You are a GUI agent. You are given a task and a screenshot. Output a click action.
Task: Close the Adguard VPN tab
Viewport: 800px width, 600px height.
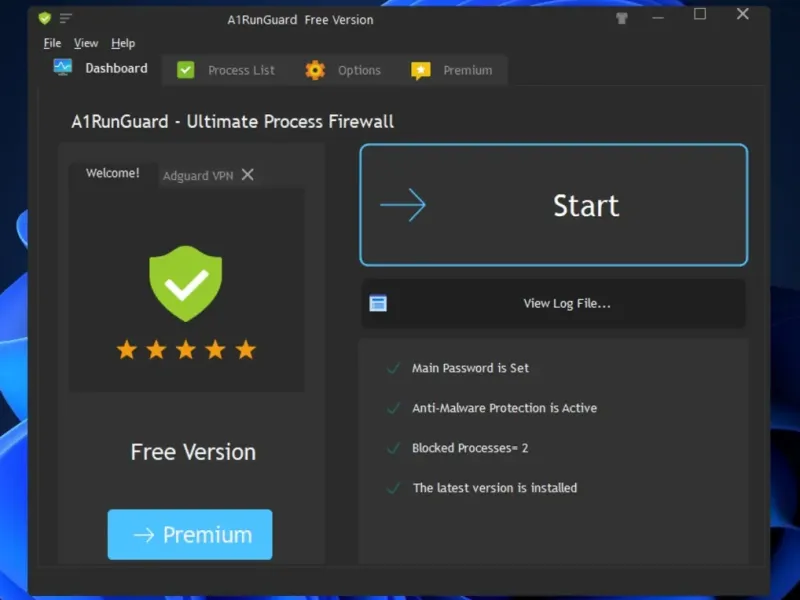click(x=247, y=175)
